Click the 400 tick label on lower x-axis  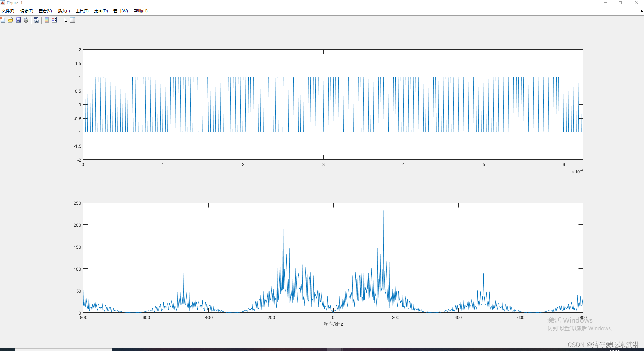(x=458, y=318)
